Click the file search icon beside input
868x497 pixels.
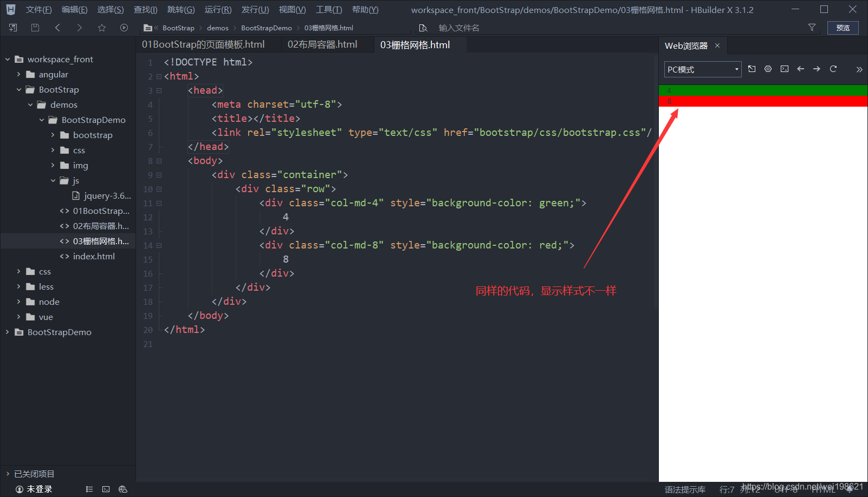click(423, 28)
